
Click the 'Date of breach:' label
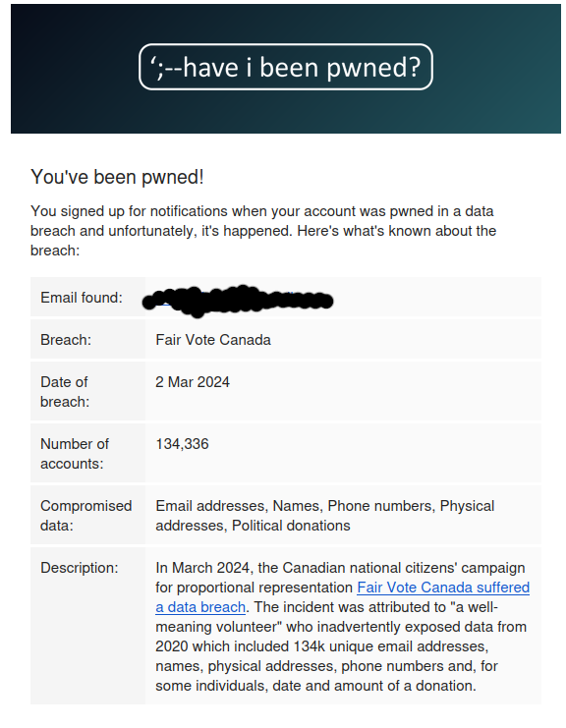pyautogui.click(x=65, y=392)
